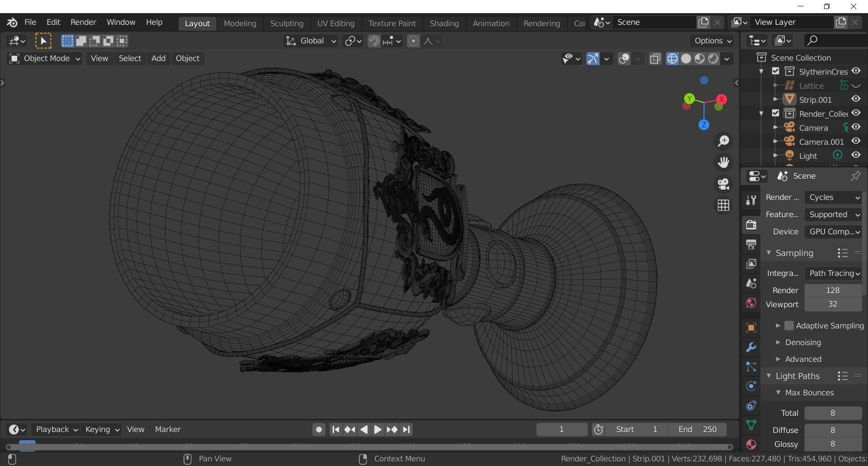Uncheck SlytherinCrest collection checkbox

click(x=776, y=71)
